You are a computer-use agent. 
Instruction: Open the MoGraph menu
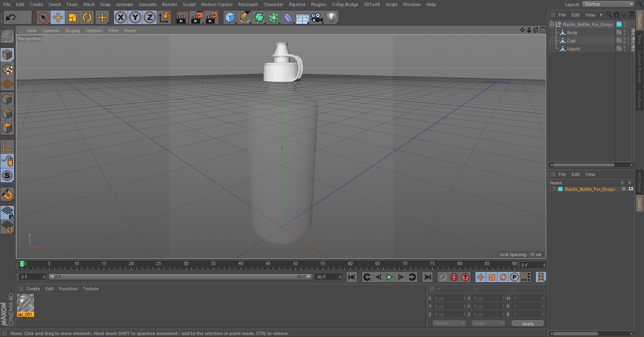pos(248,4)
